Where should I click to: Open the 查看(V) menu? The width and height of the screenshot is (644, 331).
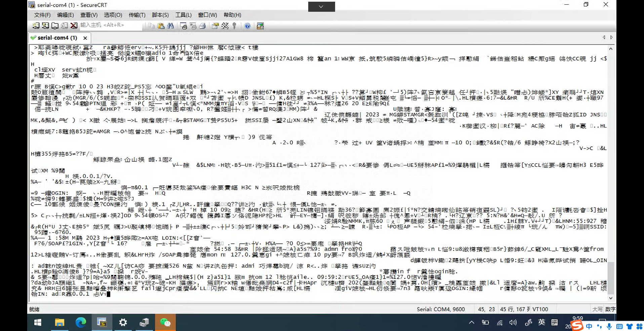89,15
